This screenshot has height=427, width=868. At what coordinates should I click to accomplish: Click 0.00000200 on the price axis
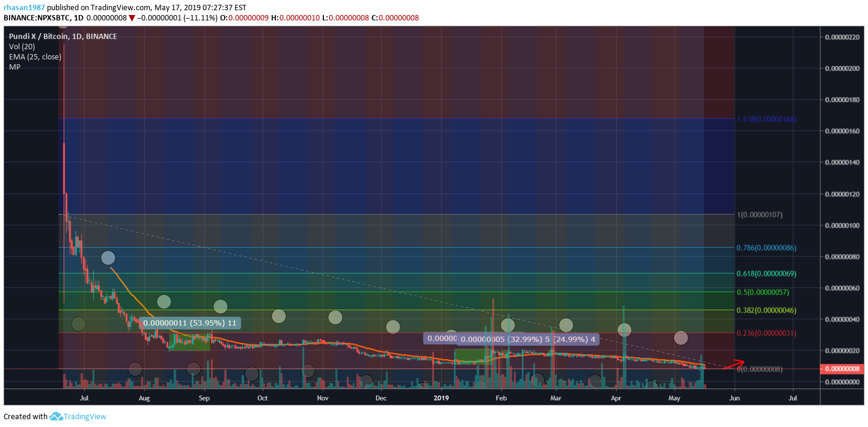pyautogui.click(x=843, y=68)
